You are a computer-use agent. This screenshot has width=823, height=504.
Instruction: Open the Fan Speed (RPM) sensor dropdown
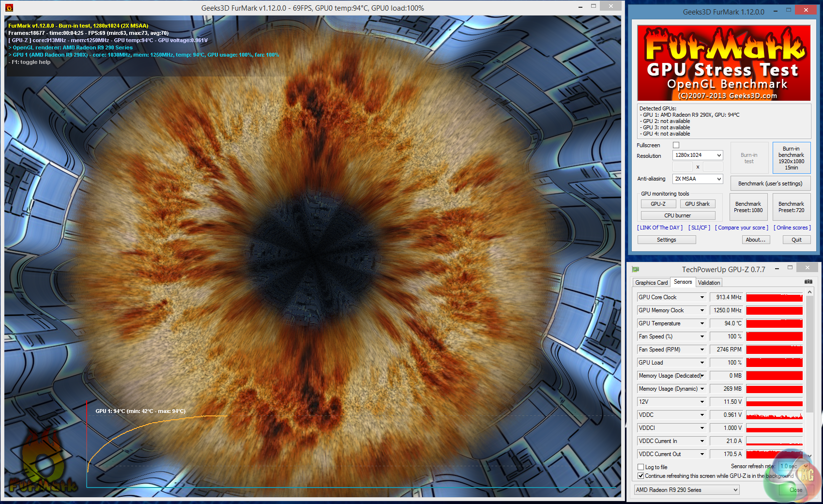(702, 350)
